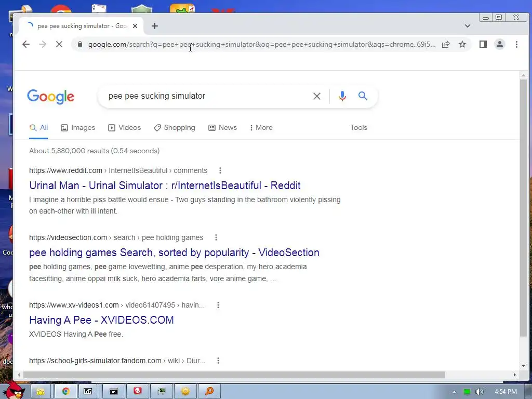Open Chrome from the taskbar

coord(66,392)
